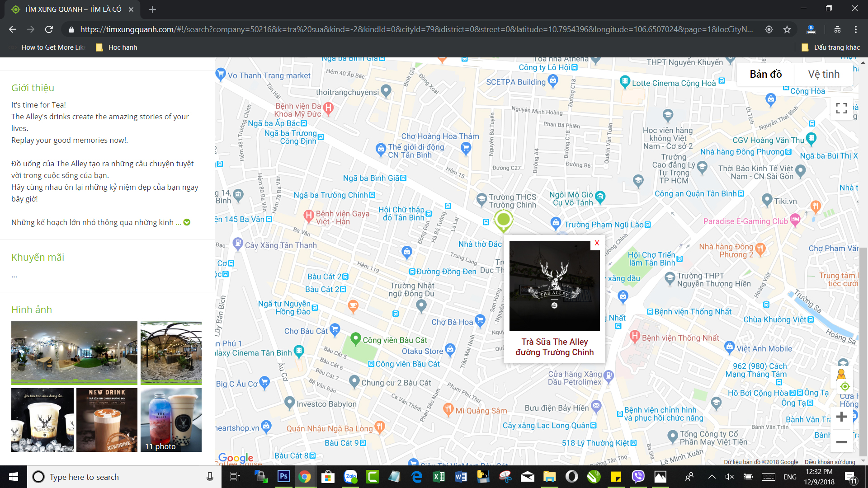This screenshot has height=488, width=868.
Task: Open Viber from the taskbar
Action: [x=638, y=477]
